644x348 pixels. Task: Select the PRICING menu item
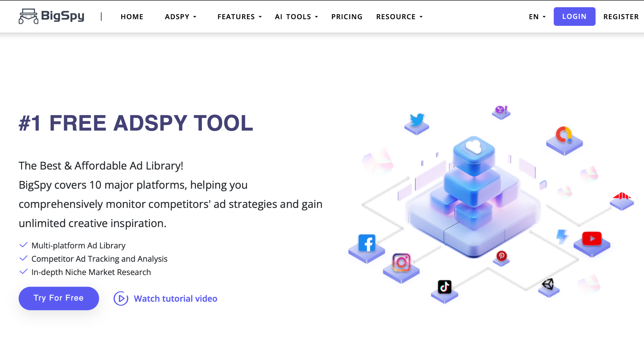[x=347, y=17]
